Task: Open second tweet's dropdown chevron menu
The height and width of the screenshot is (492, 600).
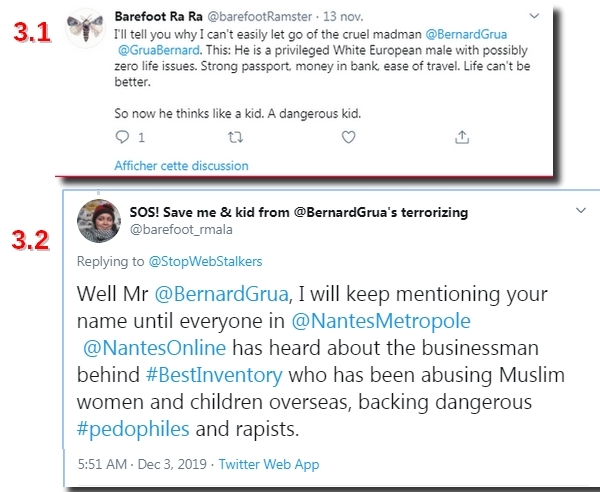Action: tap(580, 212)
